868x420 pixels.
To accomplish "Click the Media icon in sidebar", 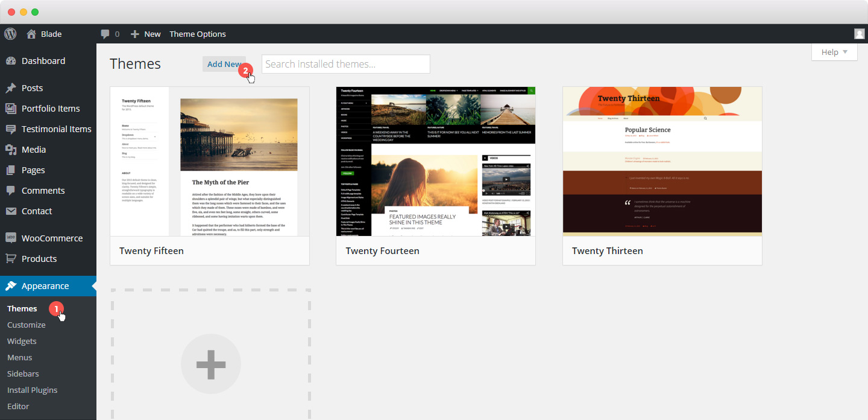I will tap(11, 150).
